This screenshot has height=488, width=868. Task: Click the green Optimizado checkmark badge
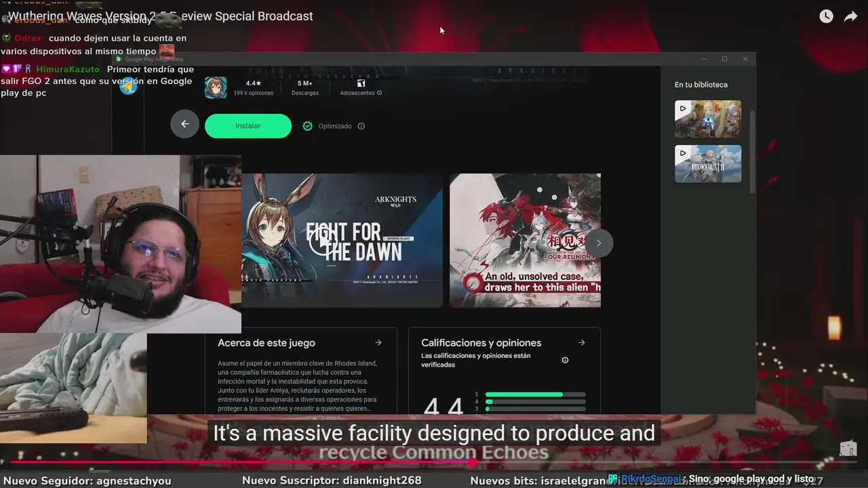pyautogui.click(x=307, y=126)
